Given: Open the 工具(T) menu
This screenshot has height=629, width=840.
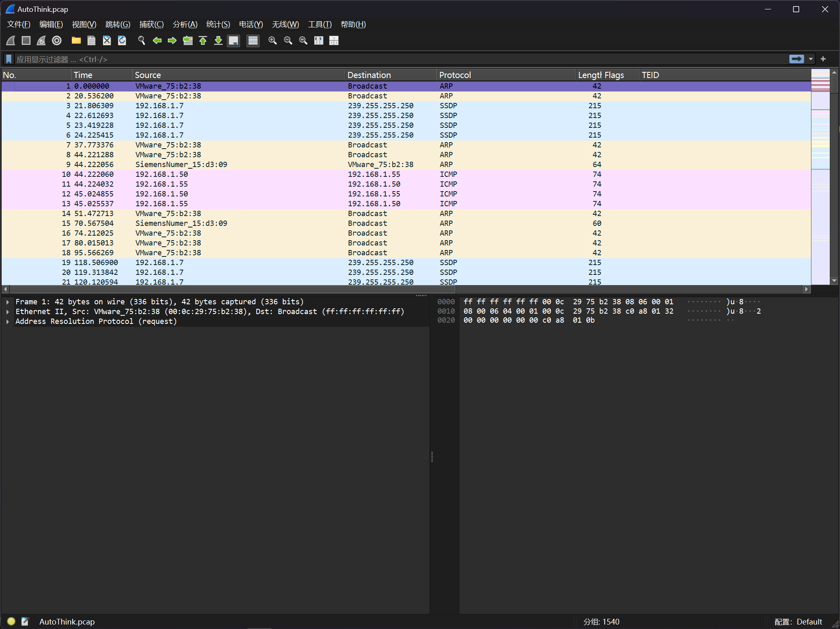Looking at the screenshot, I should pyautogui.click(x=320, y=25).
